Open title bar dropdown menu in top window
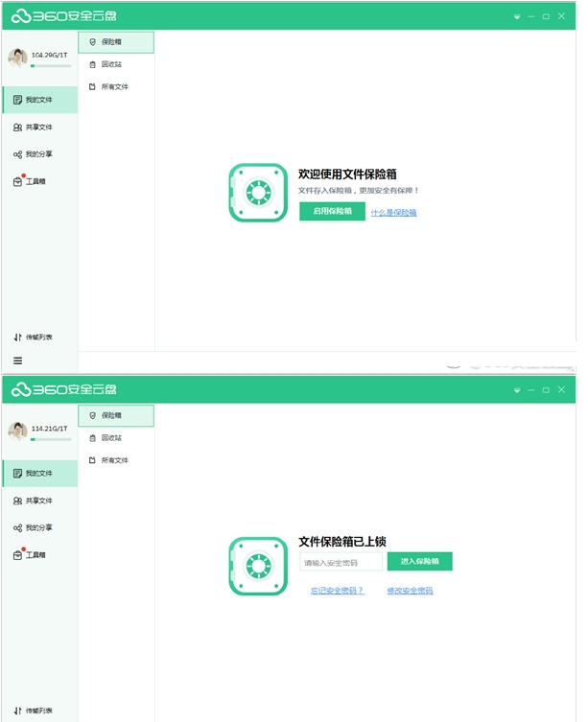588x722 pixels. click(517, 16)
